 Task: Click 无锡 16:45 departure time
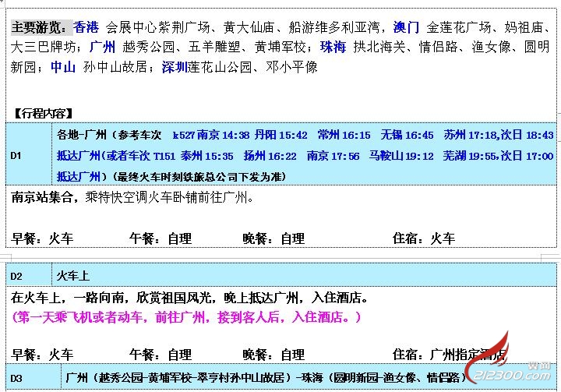(x=408, y=135)
